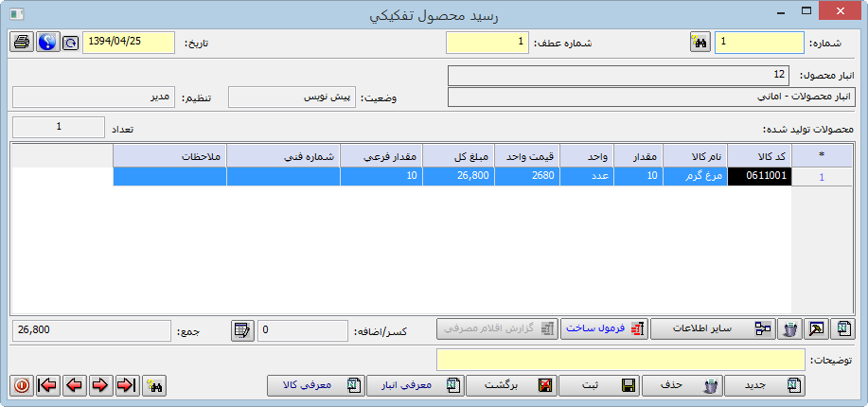Open معرفی کالا button
This screenshot has width=868, height=407.
(x=315, y=385)
